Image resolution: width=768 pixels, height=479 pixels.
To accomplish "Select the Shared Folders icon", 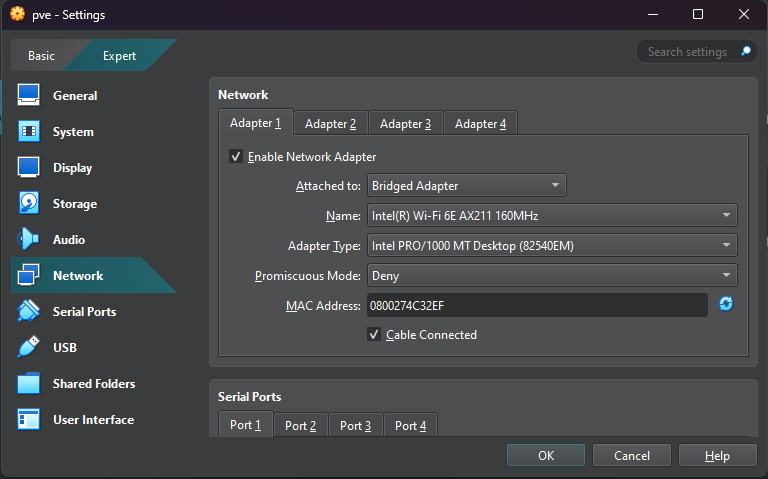I will click(x=28, y=384).
